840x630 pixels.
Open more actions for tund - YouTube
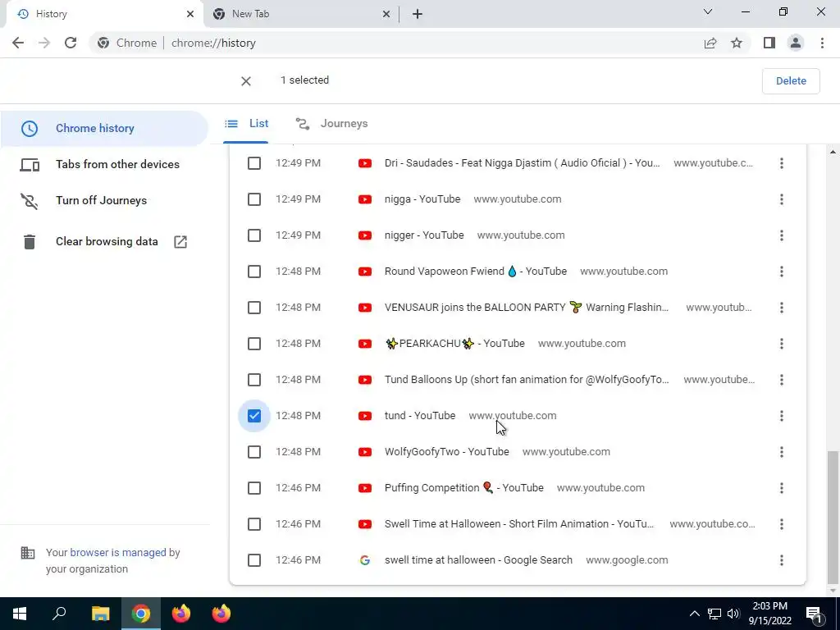(782, 416)
